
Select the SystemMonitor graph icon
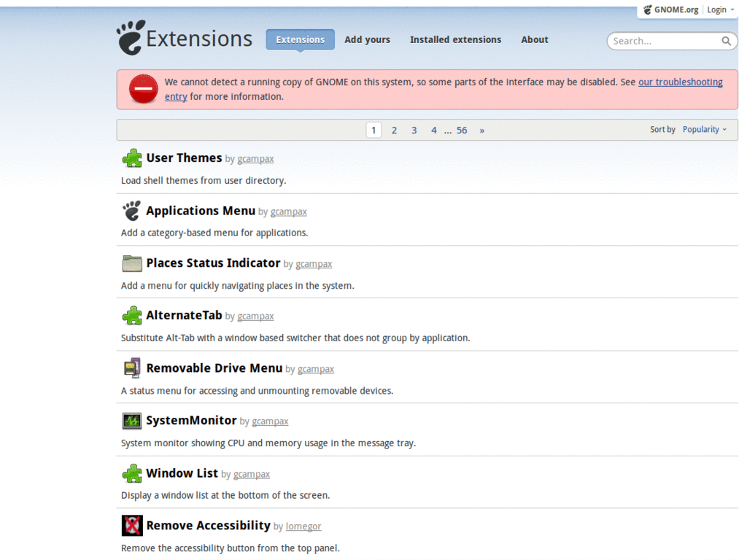click(132, 420)
